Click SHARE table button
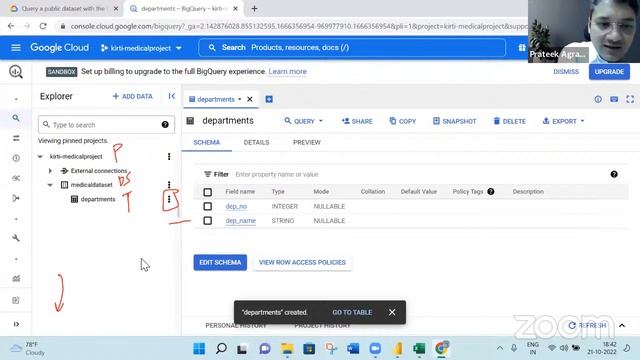 pyautogui.click(x=357, y=121)
